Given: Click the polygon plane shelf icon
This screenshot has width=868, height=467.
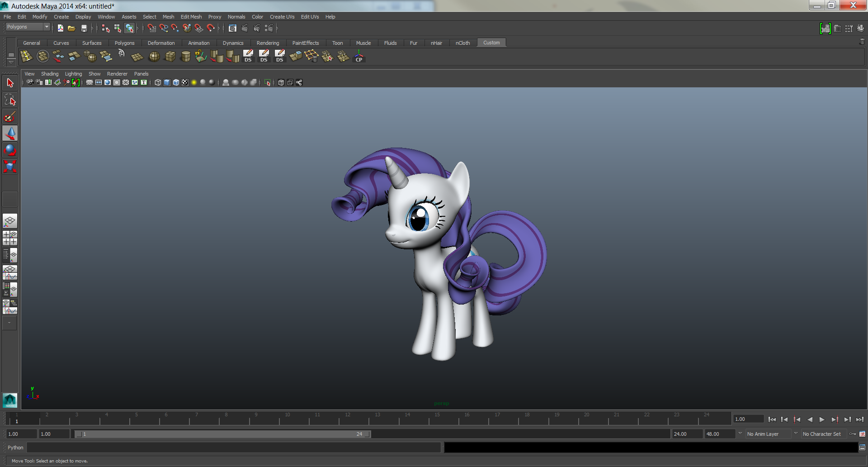Looking at the screenshot, I should pos(137,57).
